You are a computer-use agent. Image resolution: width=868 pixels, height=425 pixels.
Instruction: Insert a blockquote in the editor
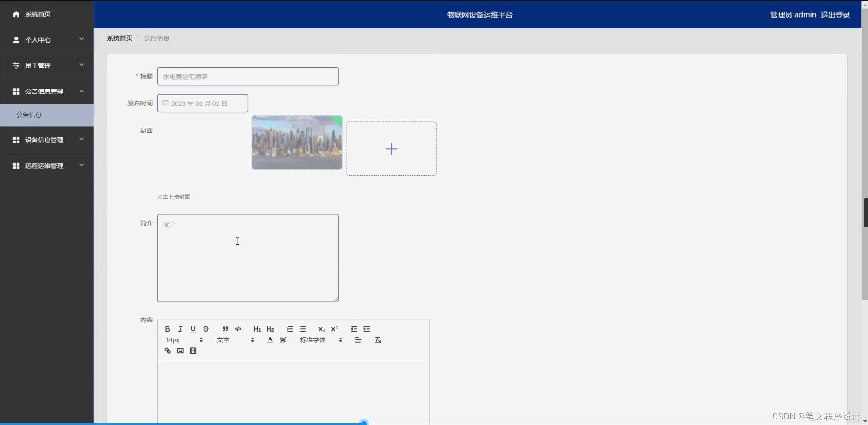point(225,329)
